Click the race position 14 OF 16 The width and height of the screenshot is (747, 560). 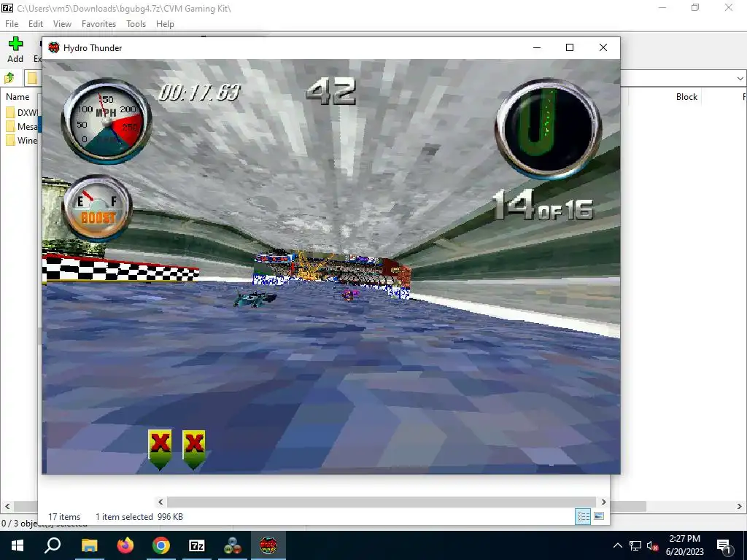543,205
